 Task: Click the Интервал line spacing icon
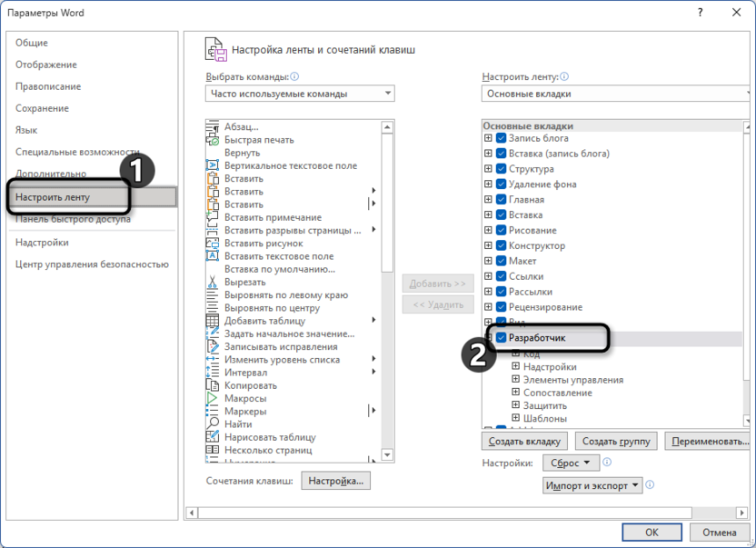[213, 373]
